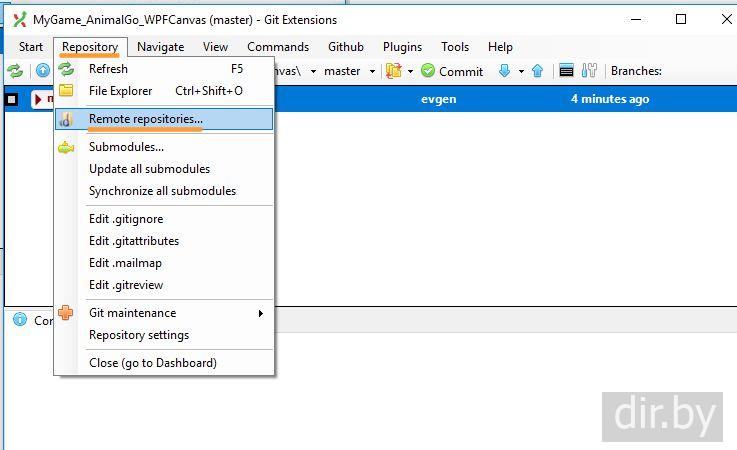Click the Repository menu
Screen dimensions: 737x450
(x=90, y=47)
